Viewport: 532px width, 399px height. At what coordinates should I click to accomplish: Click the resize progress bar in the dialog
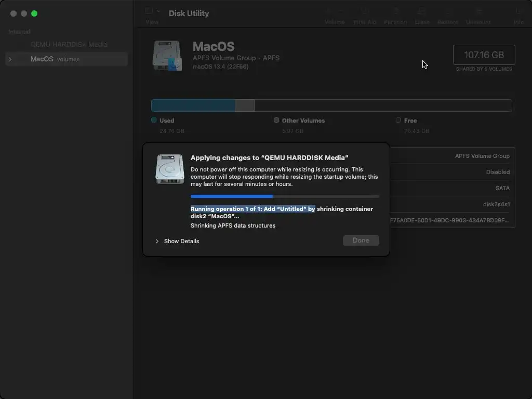(285, 196)
